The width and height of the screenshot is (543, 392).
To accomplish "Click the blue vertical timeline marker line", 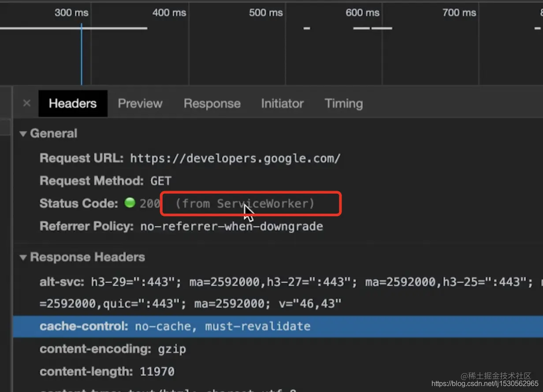I will click(82, 54).
